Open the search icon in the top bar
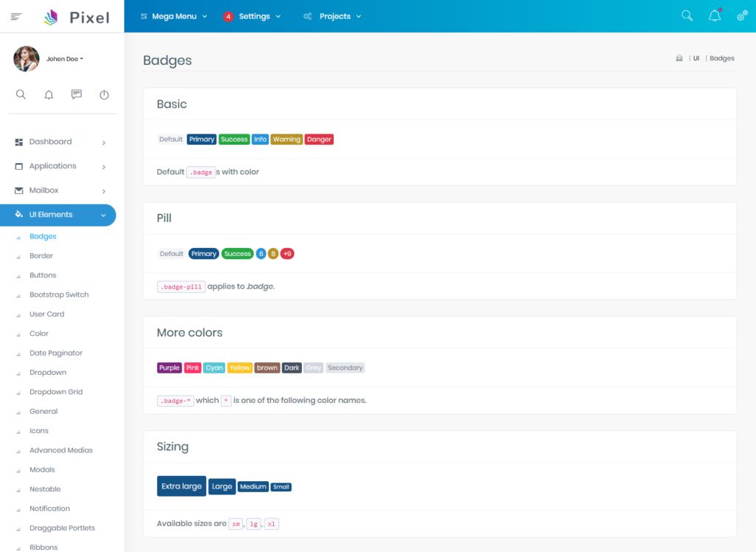The height and width of the screenshot is (552, 756). click(x=687, y=16)
